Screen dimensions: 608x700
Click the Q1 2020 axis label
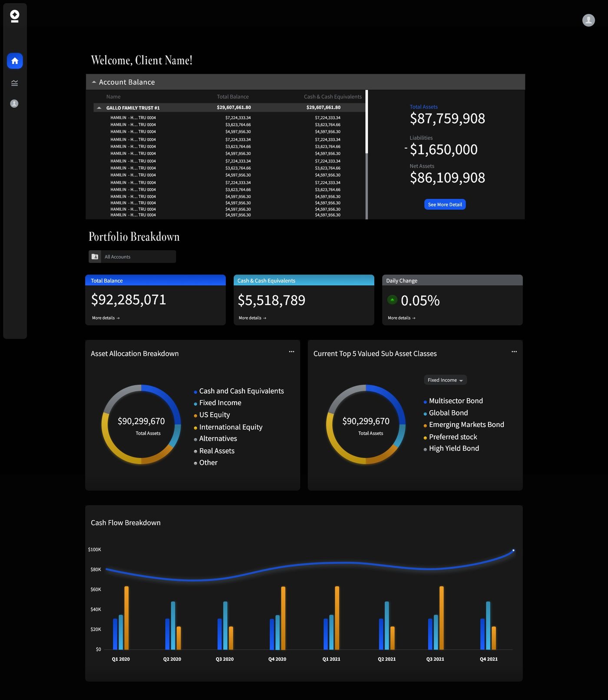(x=121, y=659)
